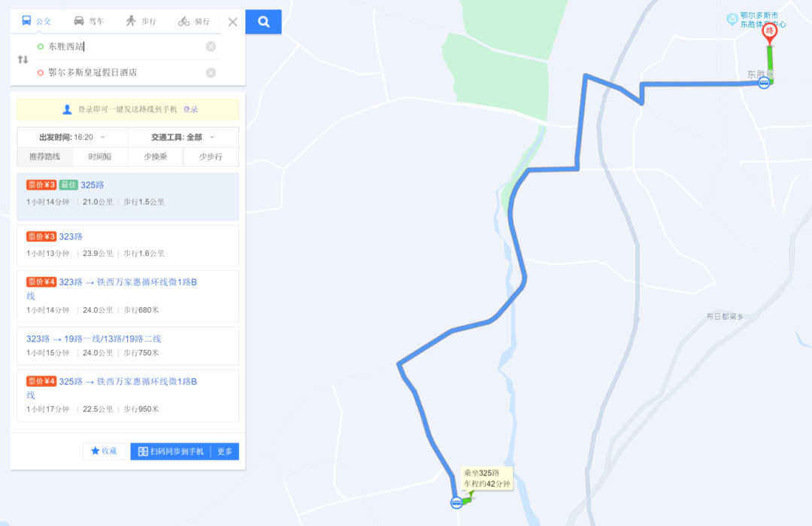Choose the 少步行 route preference
The height and width of the screenshot is (526, 812).
211,157
